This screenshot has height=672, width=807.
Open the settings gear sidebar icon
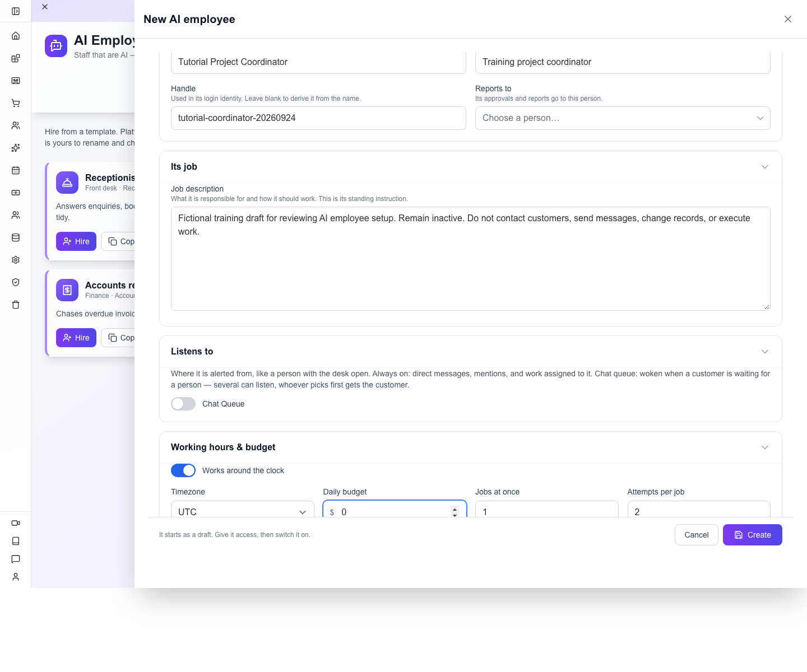coord(16,260)
